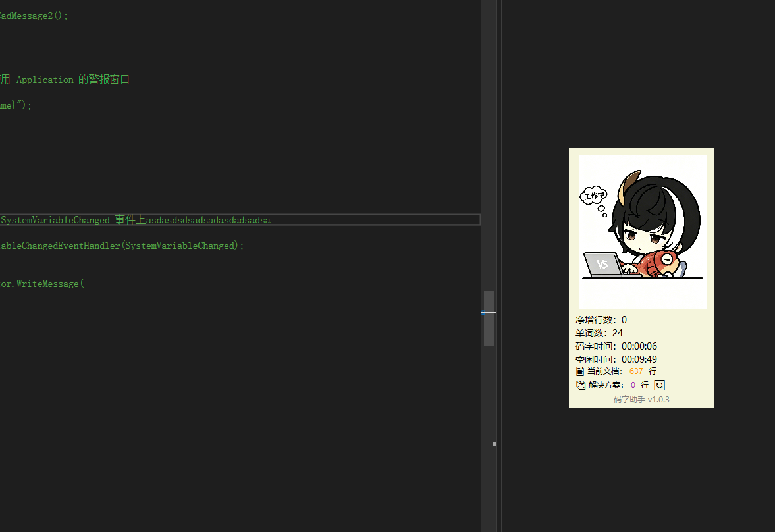The height and width of the screenshot is (532, 775).
Task: Click the refresh icon beside 解决方案
Action: point(659,385)
